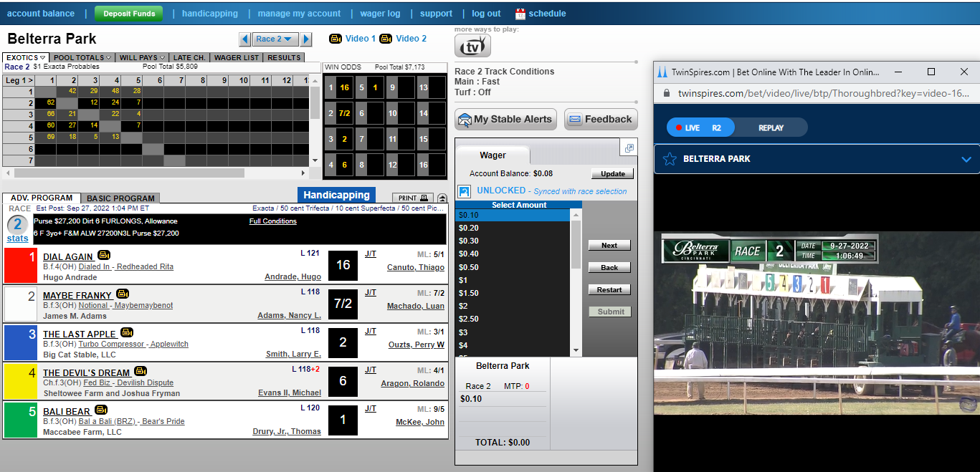This screenshot has height=472, width=980.
Task: Open the replay camera icon beside MAYBE FRANKY
Action: click(123, 294)
